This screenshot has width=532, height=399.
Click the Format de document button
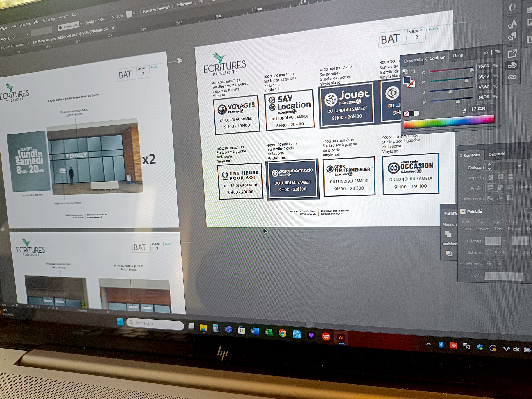pyautogui.click(x=156, y=9)
